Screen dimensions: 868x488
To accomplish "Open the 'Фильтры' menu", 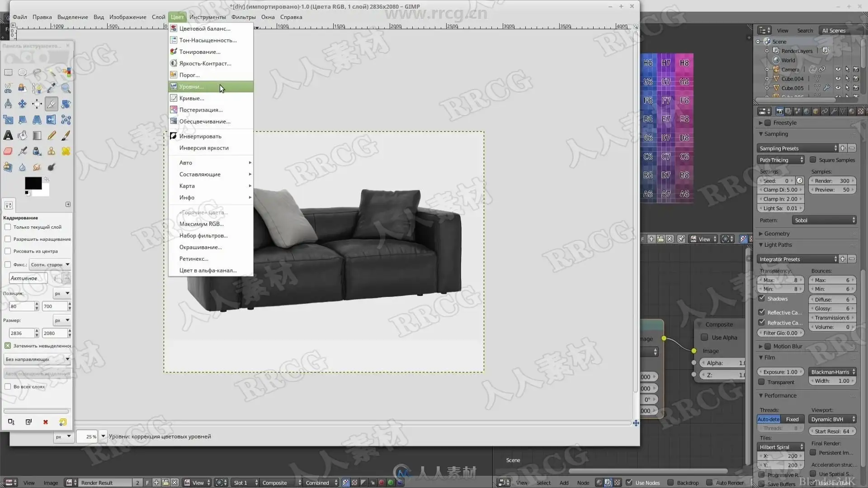I will coord(243,17).
